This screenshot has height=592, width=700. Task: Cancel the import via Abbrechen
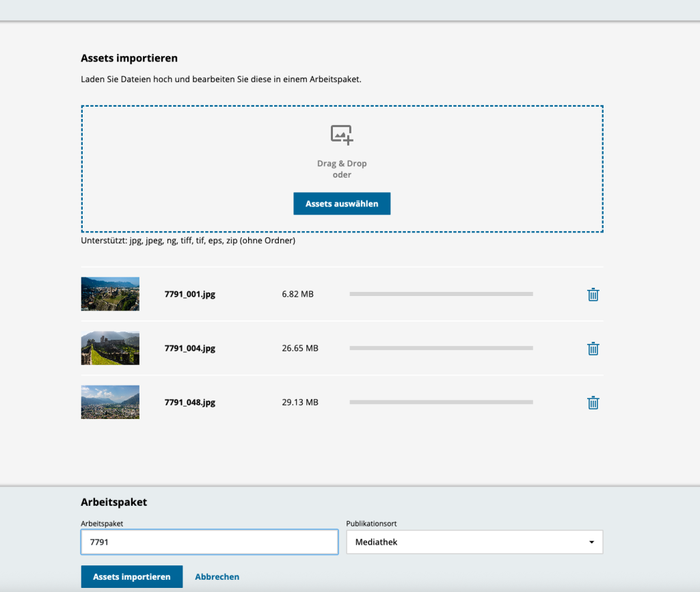pos(217,576)
